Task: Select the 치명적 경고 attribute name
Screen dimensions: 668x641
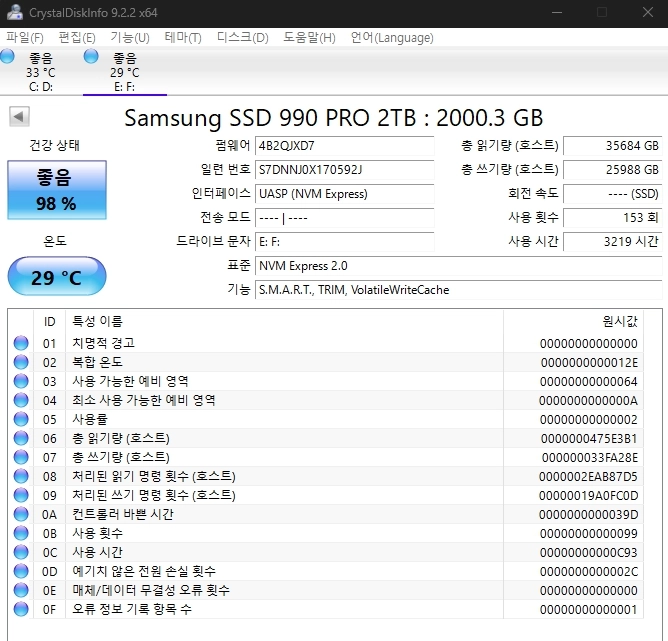Action: [x=104, y=343]
